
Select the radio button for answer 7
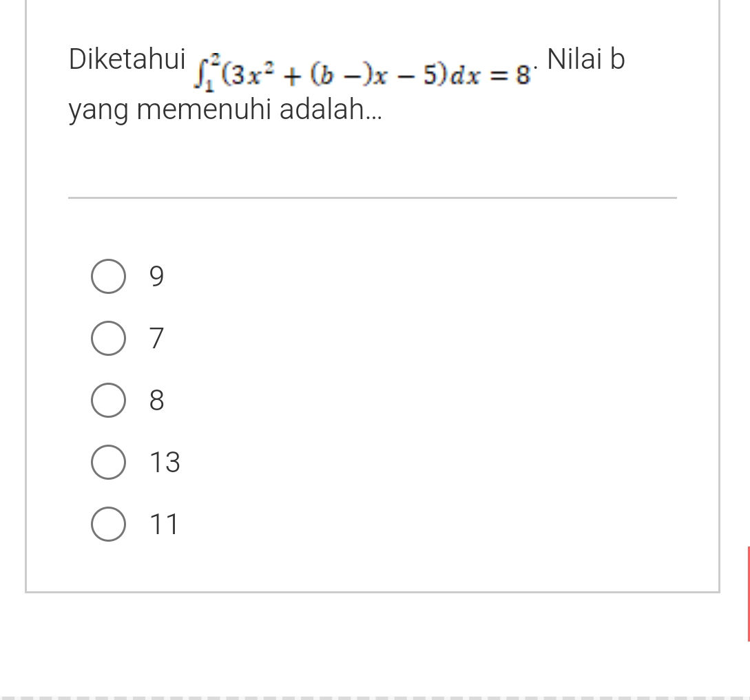click(108, 338)
